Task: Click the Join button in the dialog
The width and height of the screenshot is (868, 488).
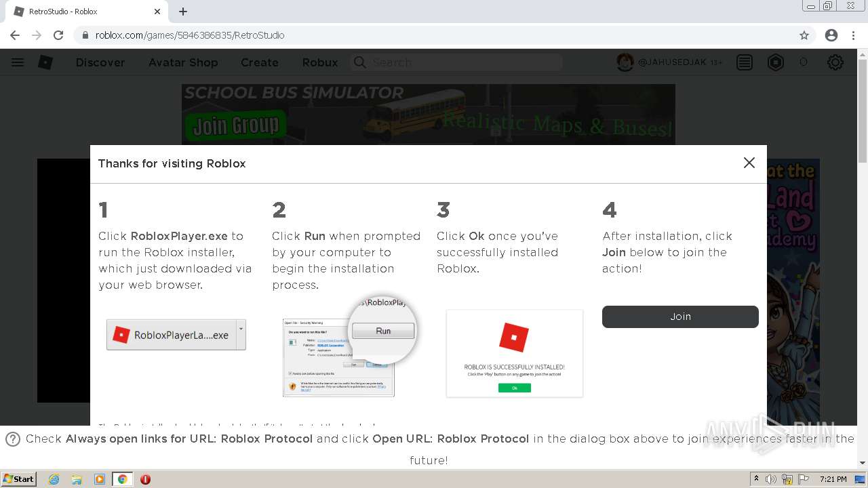Action: click(x=680, y=317)
